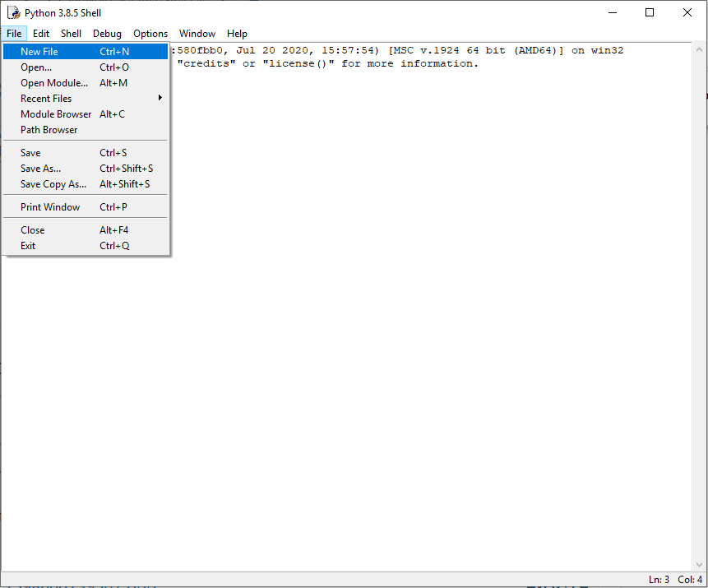Choose Save As... option
The width and height of the screenshot is (708, 588).
click(40, 169)
